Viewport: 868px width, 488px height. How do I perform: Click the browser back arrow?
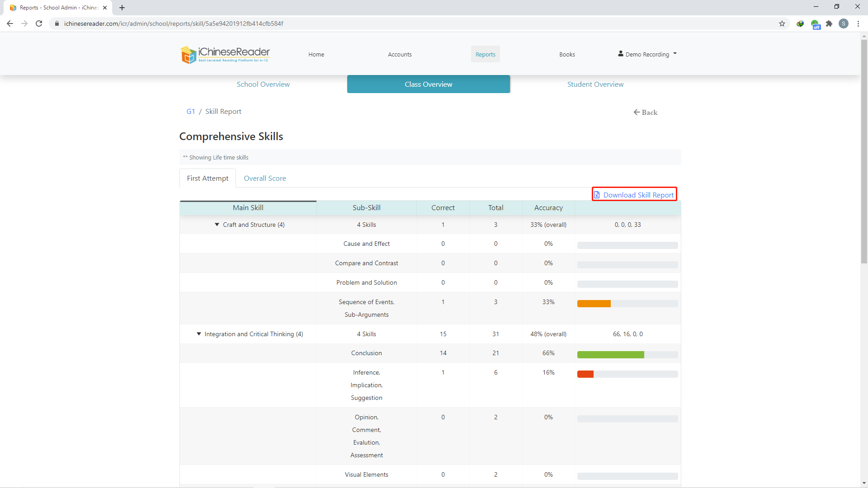(x=10, y=23)
